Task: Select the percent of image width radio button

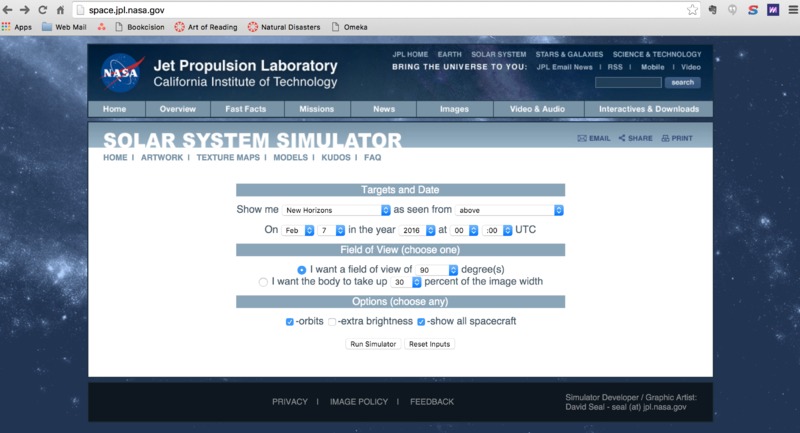Action: tap(263, 282)
